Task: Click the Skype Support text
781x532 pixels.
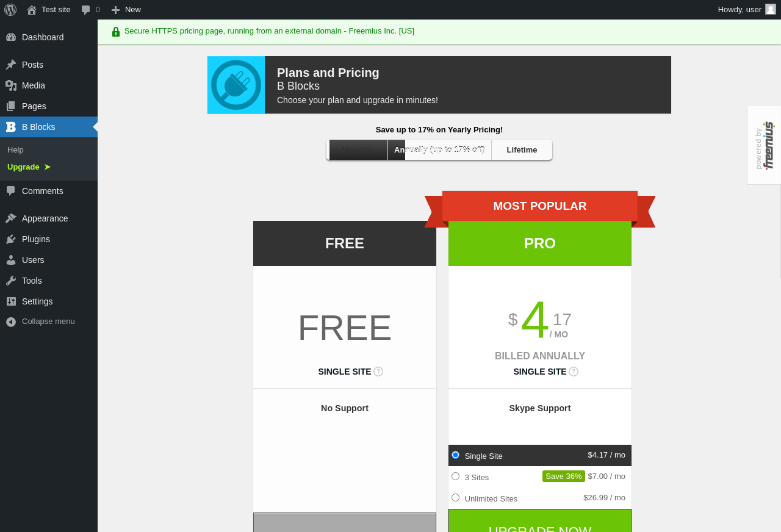Action: pos(540,408)
